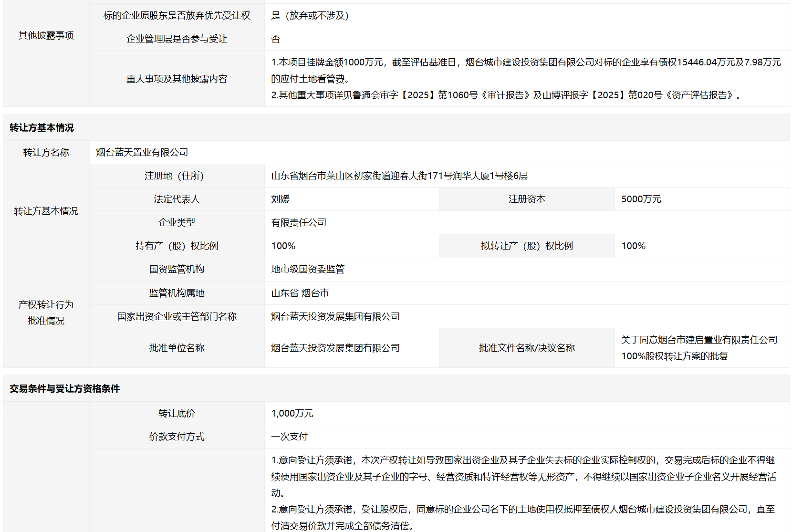Click the 拟转让产（股）权比例 label
Screen dimensions: 792x532
(x=527, y=246)
